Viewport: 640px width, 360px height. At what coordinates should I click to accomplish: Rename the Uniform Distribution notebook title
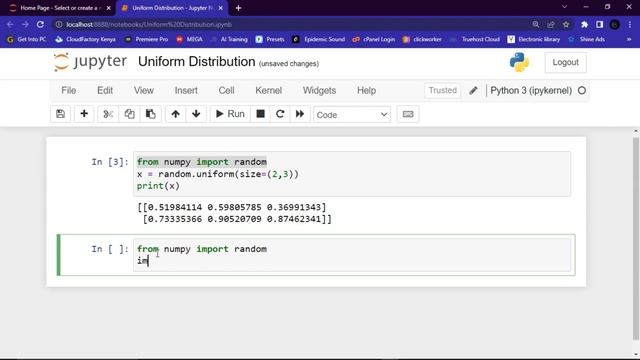(196, 62)
